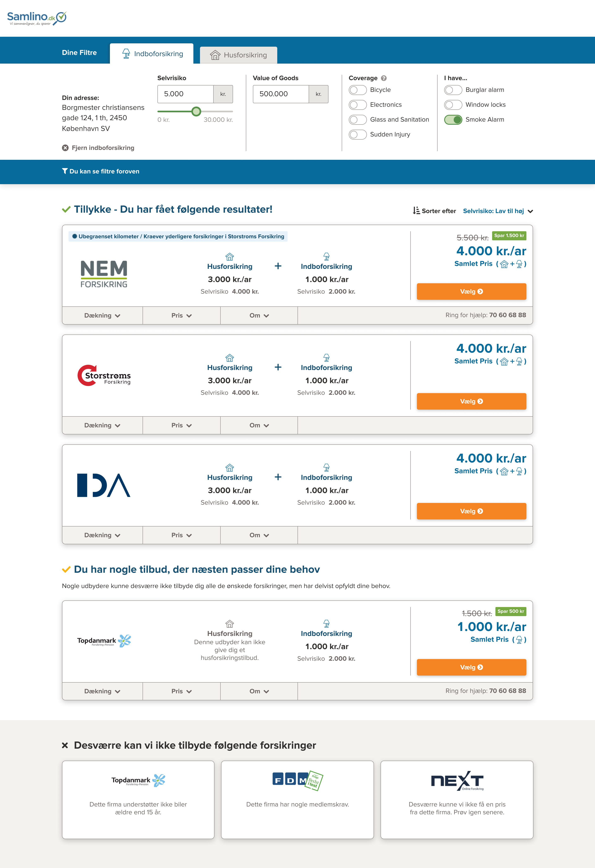
Task: Click the house icon above NEM Husforsikring
Action: pyautogui.click(x=230, y=257)
